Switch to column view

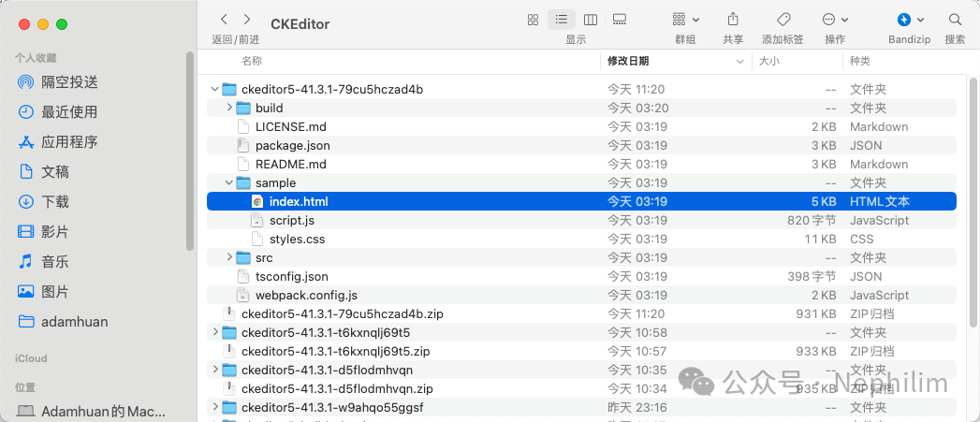[590, 20]
